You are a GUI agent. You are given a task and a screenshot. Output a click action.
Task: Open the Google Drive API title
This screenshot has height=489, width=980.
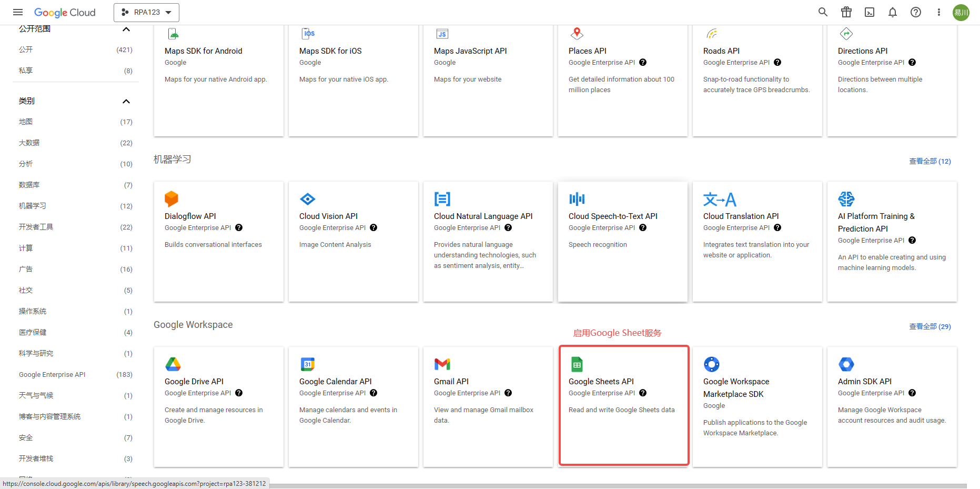click(194, 381)
